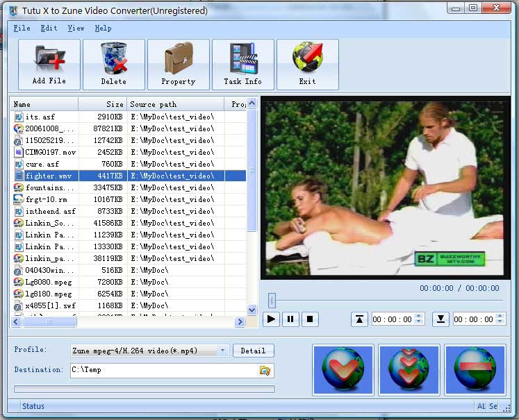Image resolution: width=519 pixels, height=420 pixels.
Task: Open the Edit menu
Action: [49, 28]
